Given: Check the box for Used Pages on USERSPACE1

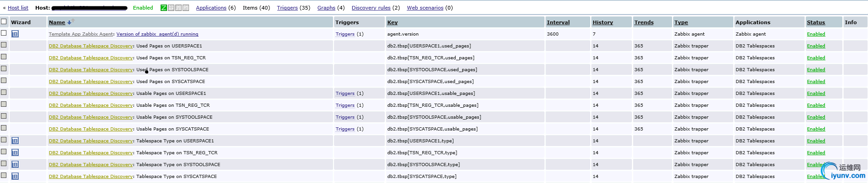Looking at the screenshot, I should (x=4, y=45).
